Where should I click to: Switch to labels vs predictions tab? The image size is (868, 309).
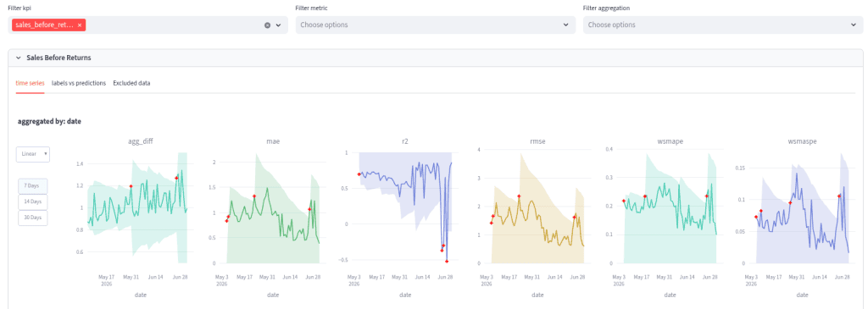79,83
